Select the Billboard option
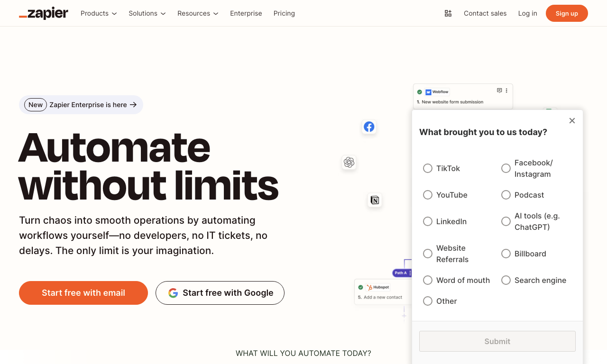Viewport: 607px width, 364px height. click(x=506, y=254)
